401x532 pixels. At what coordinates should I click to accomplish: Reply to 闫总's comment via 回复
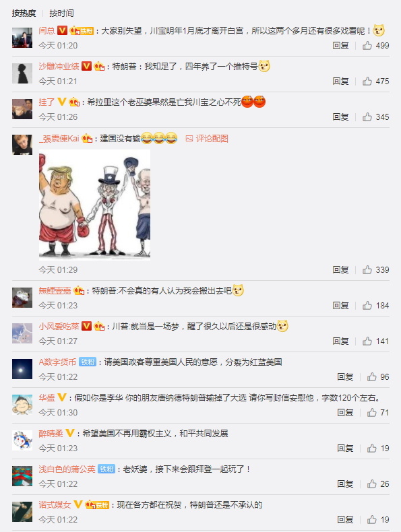click(x=340, y=46)
